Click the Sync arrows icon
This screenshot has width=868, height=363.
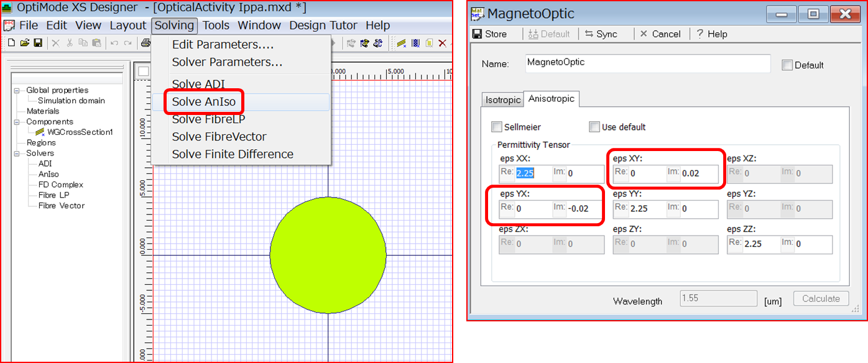click(589, 34)
